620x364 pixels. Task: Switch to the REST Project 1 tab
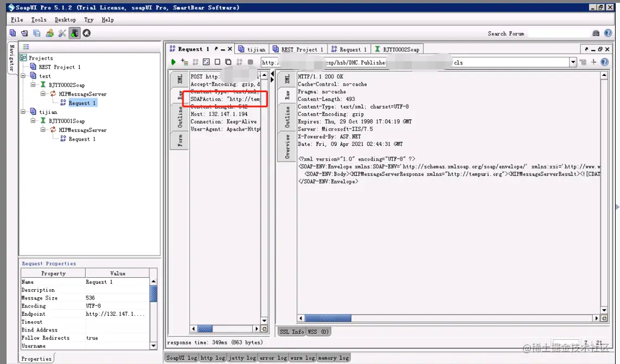pos(298,49)
